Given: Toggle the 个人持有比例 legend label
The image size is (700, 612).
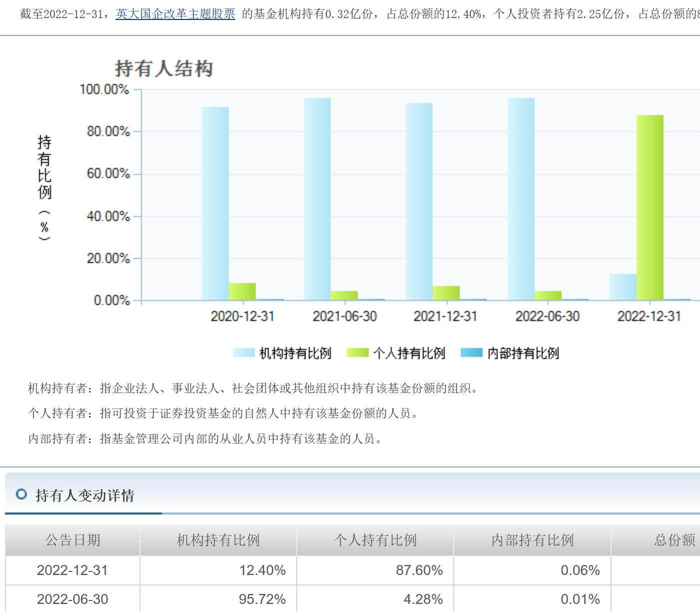Looking at the screenshot, I should (409, 353).
